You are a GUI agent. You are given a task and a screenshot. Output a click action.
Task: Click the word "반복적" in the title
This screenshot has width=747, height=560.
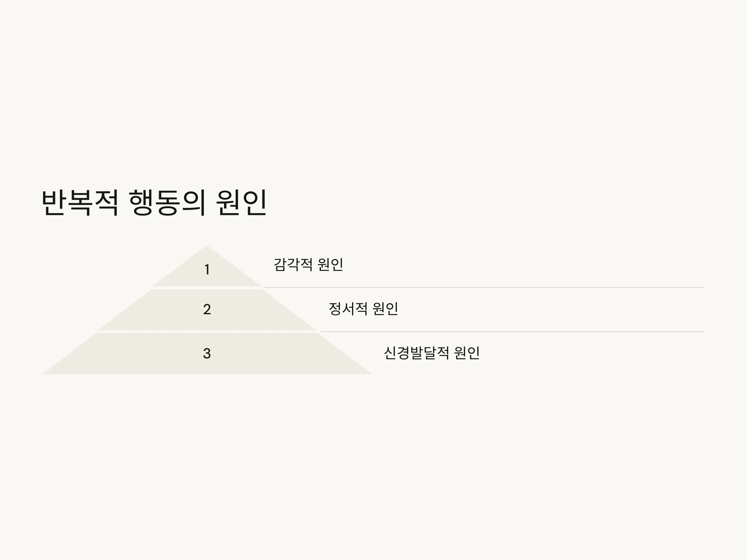(x=80, y=203)
